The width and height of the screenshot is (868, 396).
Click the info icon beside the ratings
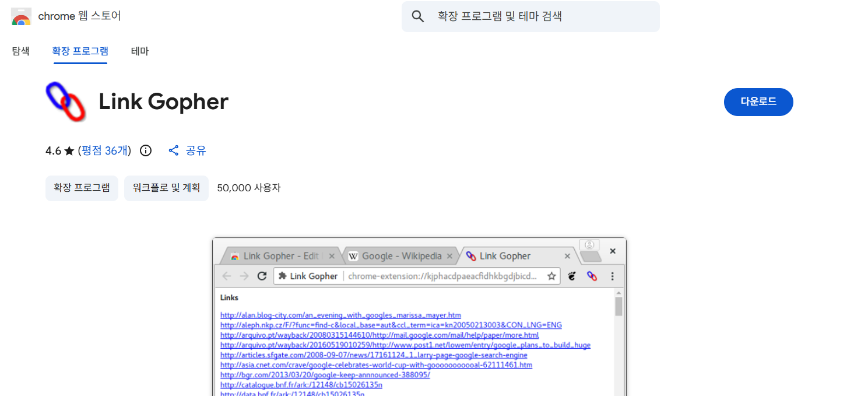point(146,150)
